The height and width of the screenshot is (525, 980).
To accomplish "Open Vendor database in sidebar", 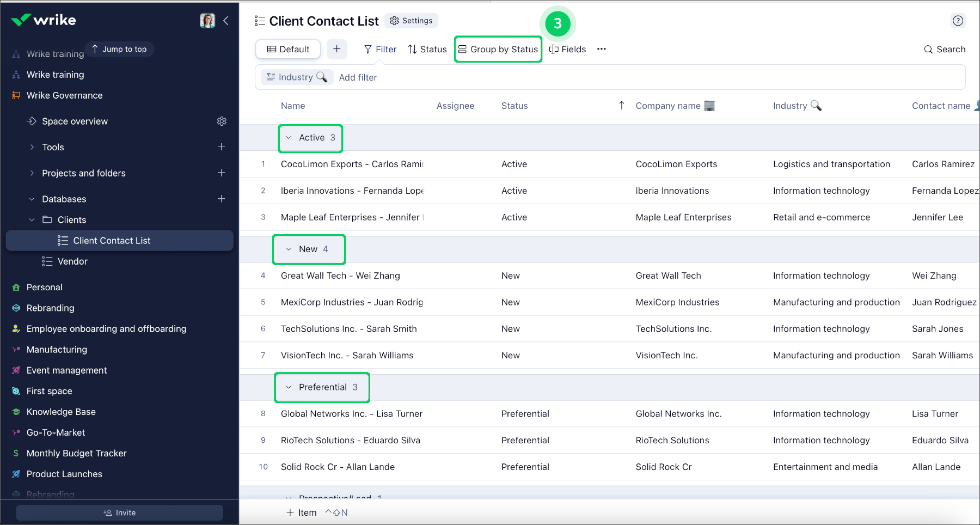I will coord(72,261).
